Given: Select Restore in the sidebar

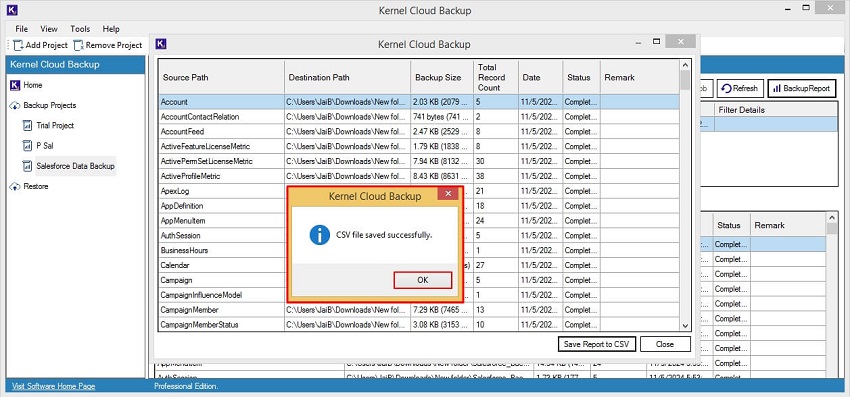Looking at the screenshot, I should (36, 186).
